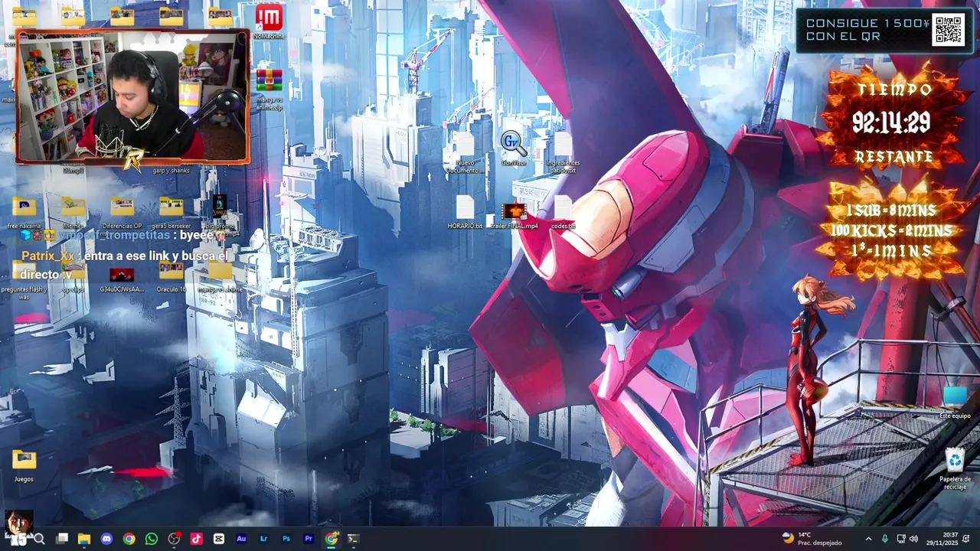980x551 pixels.
Task: Click the webcam overlay feed
Action: coord(132,96)
